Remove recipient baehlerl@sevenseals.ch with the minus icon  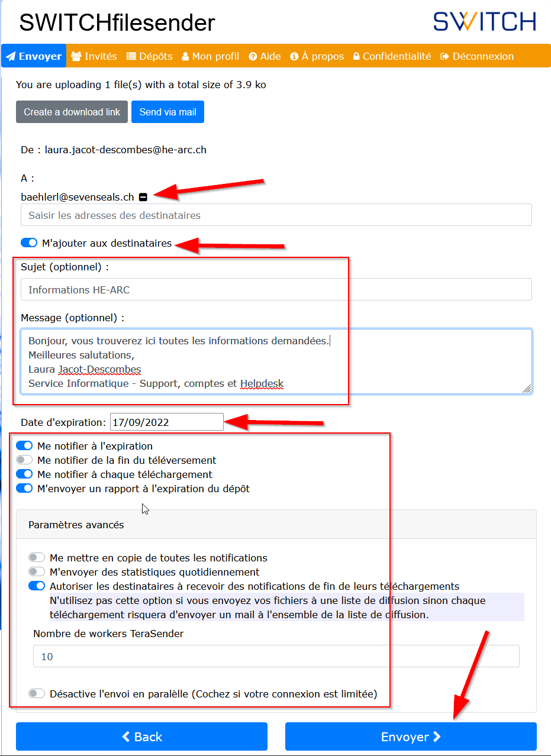[x=143, y=197]
